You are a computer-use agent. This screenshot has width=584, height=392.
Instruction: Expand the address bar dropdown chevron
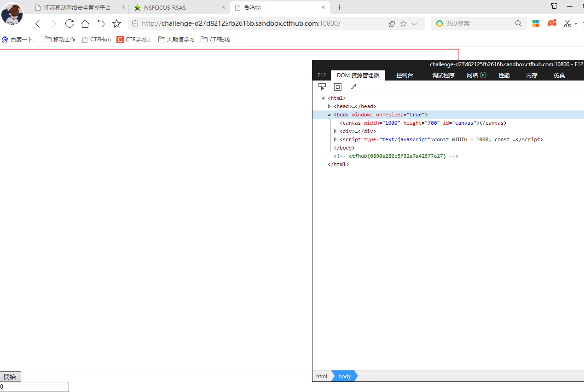point(414,24)
